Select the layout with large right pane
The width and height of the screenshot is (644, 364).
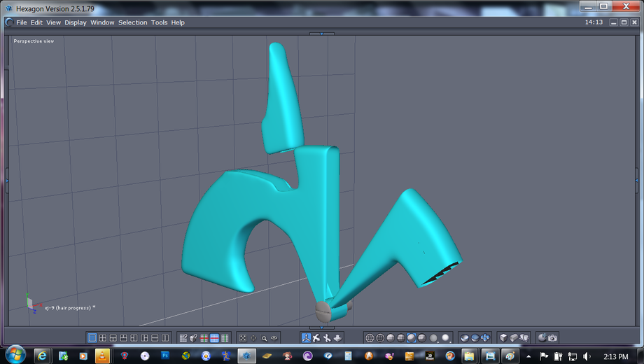click(x=134, y=337)
